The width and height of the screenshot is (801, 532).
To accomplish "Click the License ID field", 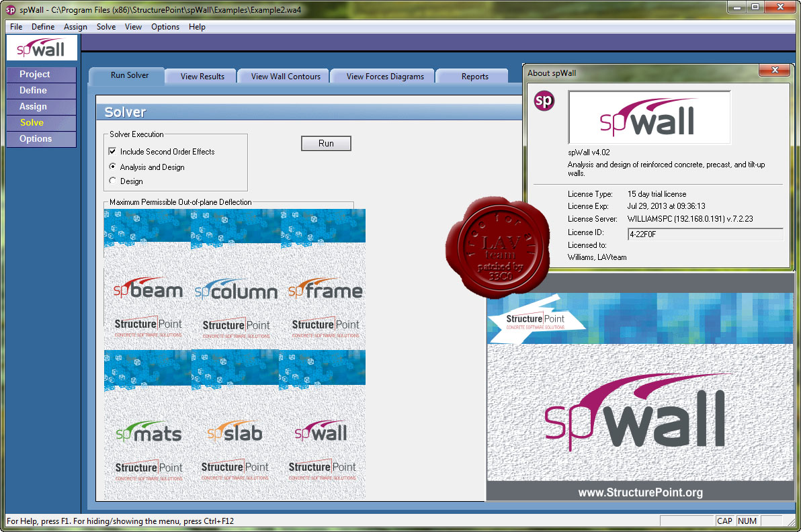I will (x=705, y=234).
